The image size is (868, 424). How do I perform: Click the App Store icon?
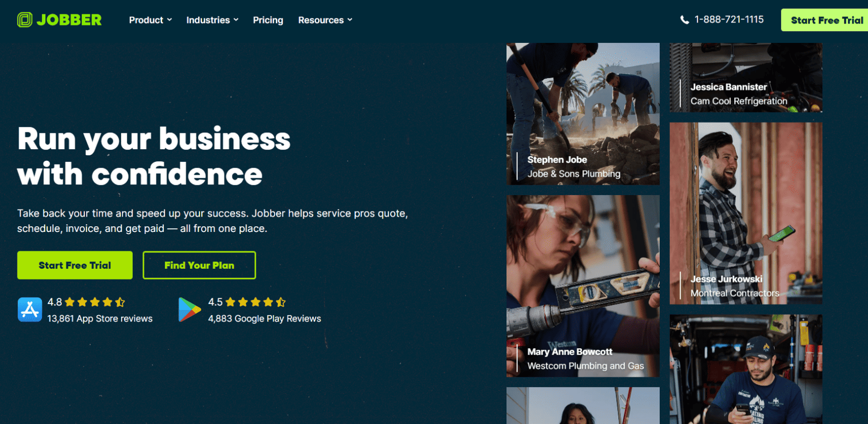pyautogui.click(x=30, y=310)
